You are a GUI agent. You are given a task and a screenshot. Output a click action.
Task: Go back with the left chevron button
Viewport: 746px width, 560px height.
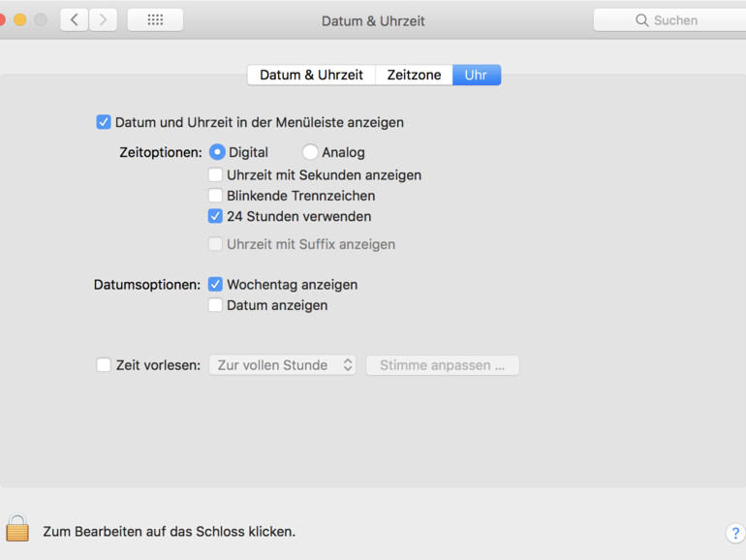click(75, 19)
